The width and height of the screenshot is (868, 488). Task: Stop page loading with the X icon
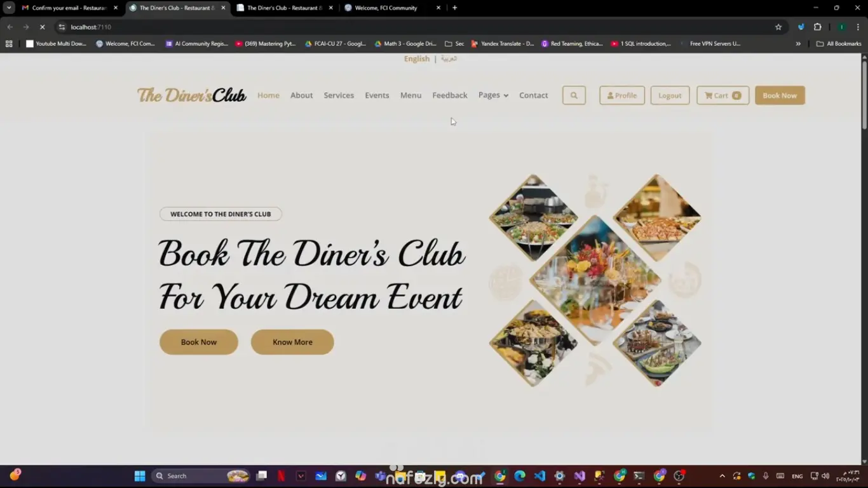click(43, 27)
